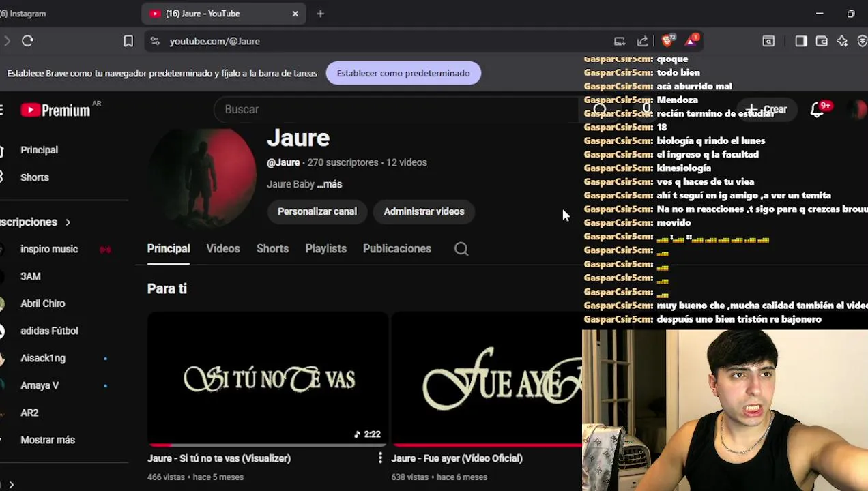This screenshot has width=868, height=491.
Task: Open the tab search icon in toolbar
Action: 768,41
